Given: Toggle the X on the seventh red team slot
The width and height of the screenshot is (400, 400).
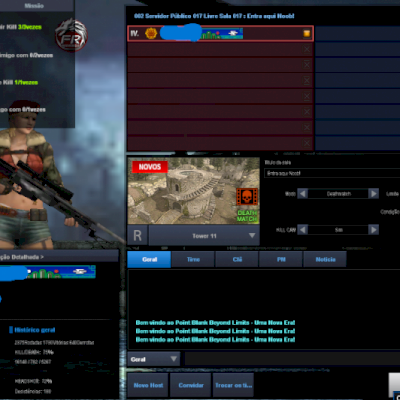Looking at the screenshot, I should pos(307,127).
